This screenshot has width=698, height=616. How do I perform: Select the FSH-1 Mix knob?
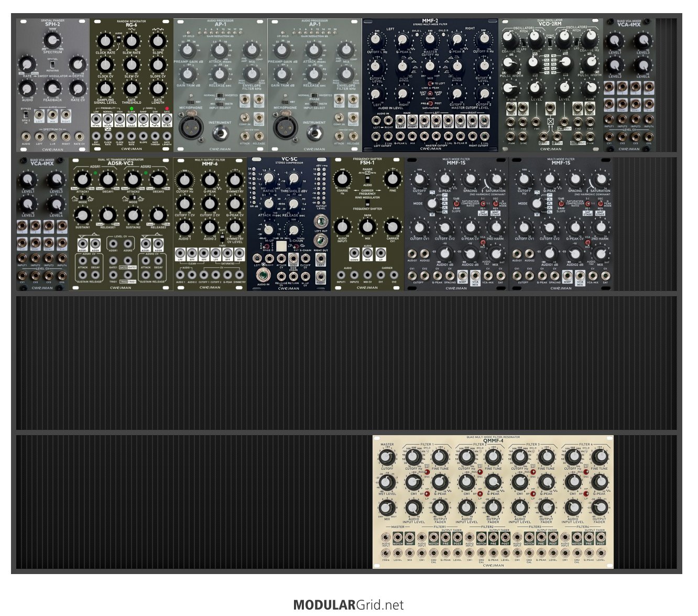point(367,226)
